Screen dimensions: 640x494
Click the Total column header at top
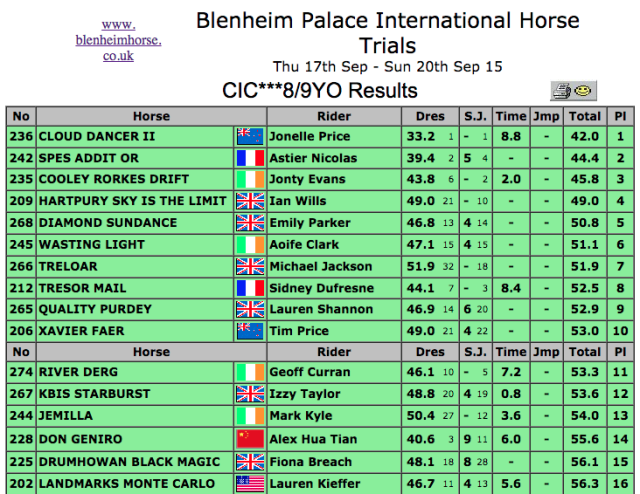tap(585, 116)
